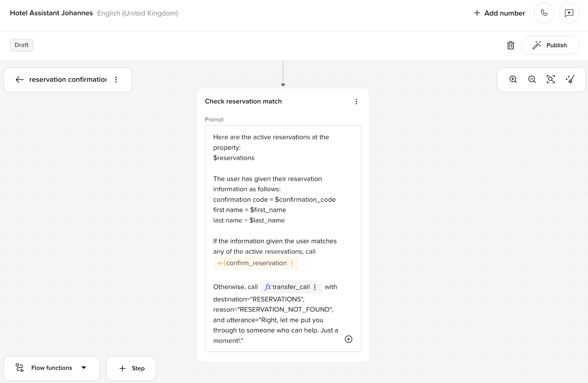
Task: Click English (United Kingdom) language label
Action: (x=137, y=13)
